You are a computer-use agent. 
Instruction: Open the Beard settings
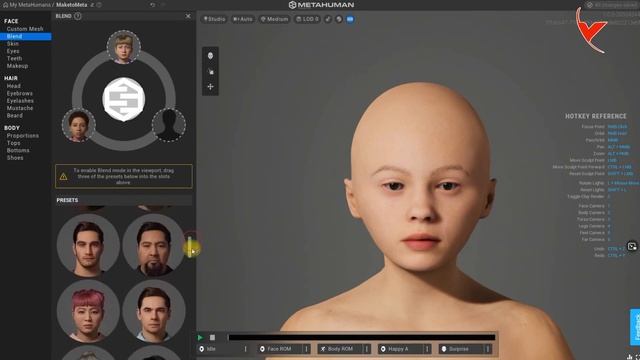coord(15,116)
